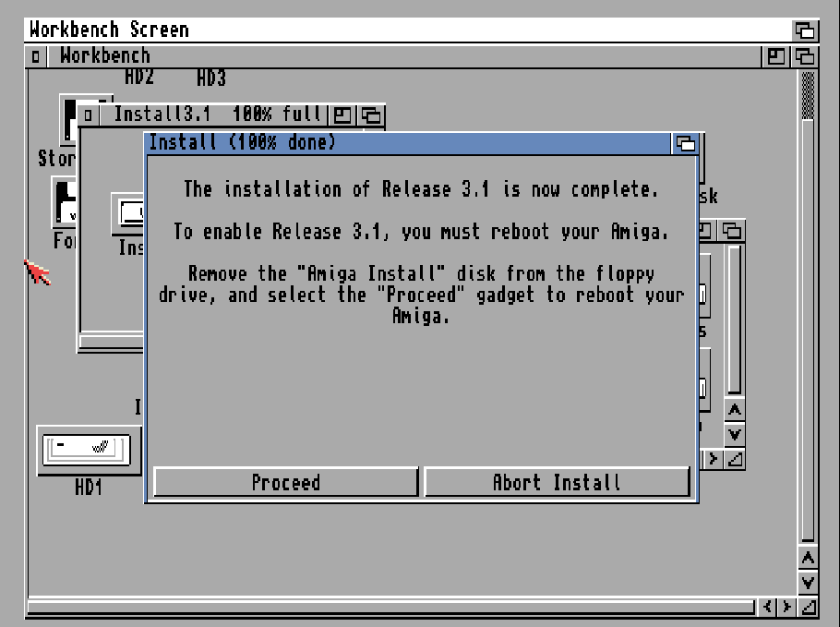Click the Workbench Screen title bar text
840x627 pixels.
point(109,30)
